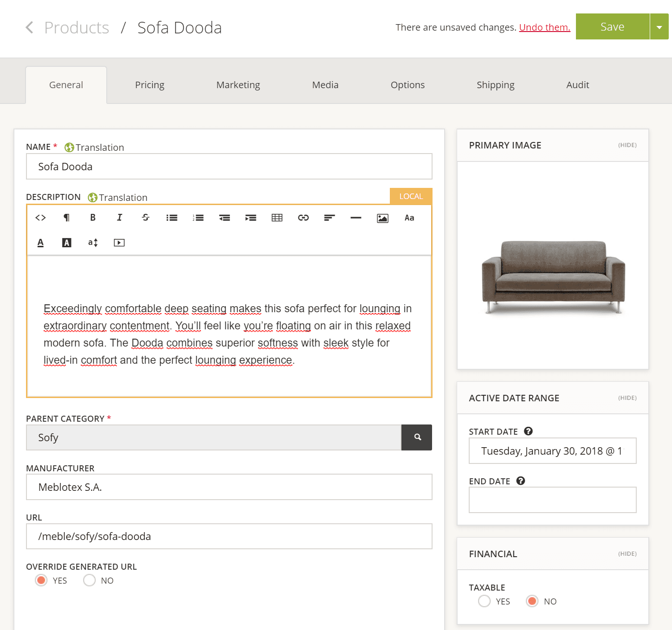Click the End Date input field
This screenshot has width=672, height=630.
click(x=552, y=500)
